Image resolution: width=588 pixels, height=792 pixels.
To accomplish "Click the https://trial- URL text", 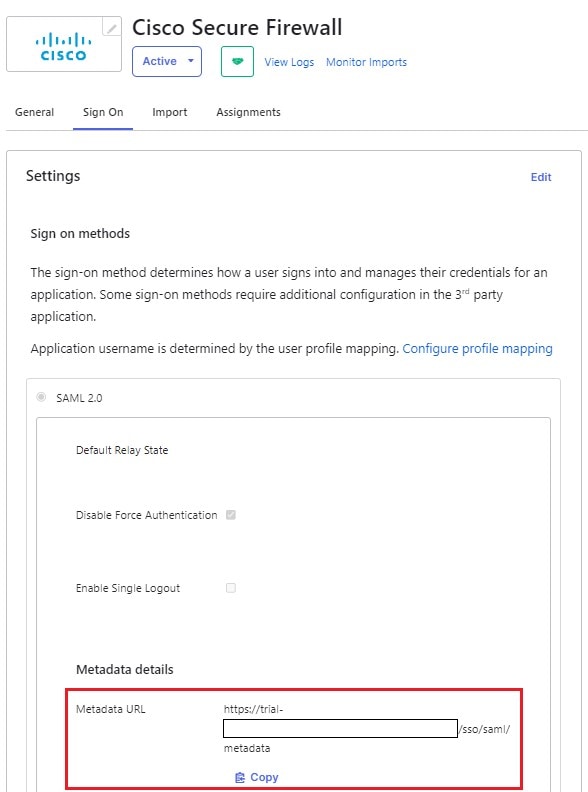I will [x=254, y=709].
